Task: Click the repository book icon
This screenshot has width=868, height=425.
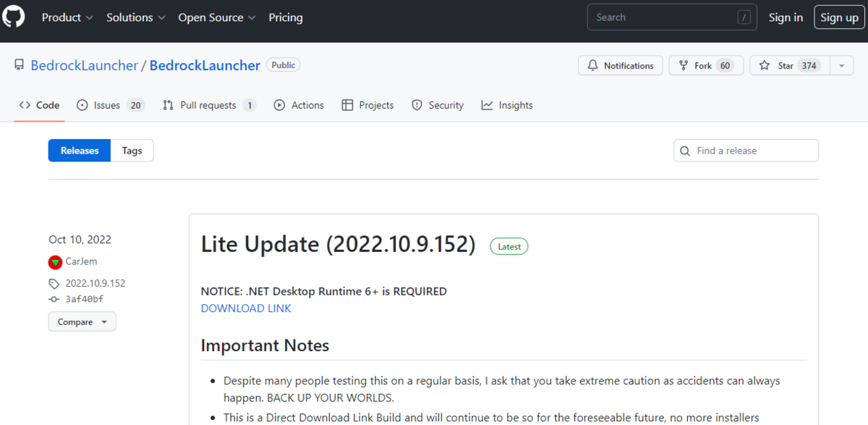Action: point(19,65)
